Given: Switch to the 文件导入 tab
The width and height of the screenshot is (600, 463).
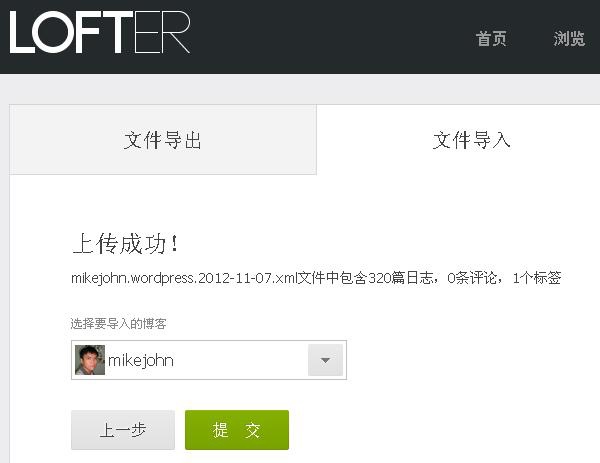Looking at the screenshot, I should pos(471,140).
